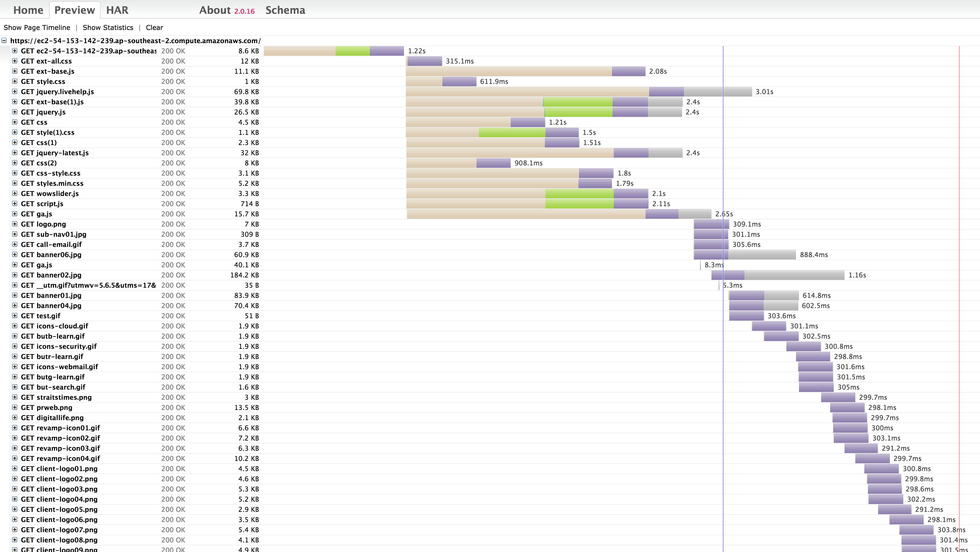
Task: Expand the GET styles.min.css entry
Action: [14, 183]
